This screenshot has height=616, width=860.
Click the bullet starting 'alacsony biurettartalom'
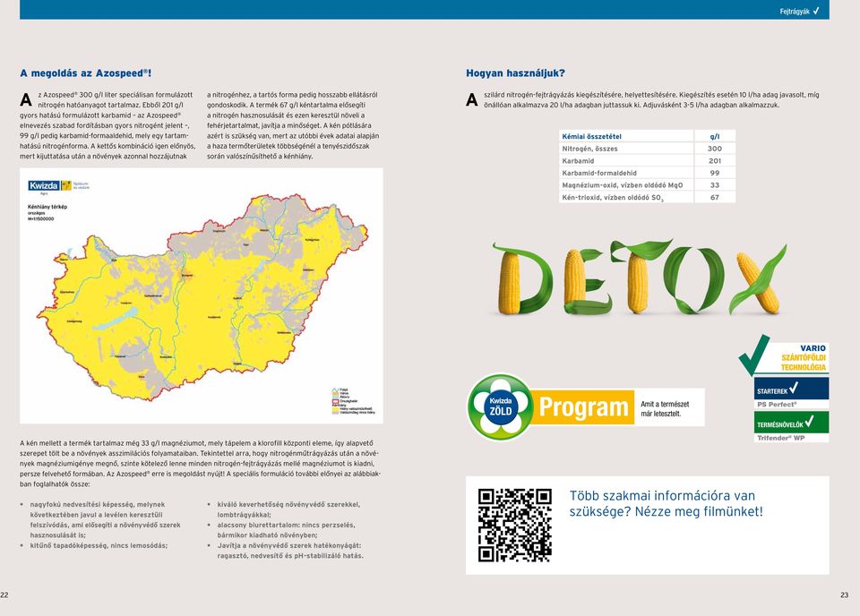tap(286, 530)
